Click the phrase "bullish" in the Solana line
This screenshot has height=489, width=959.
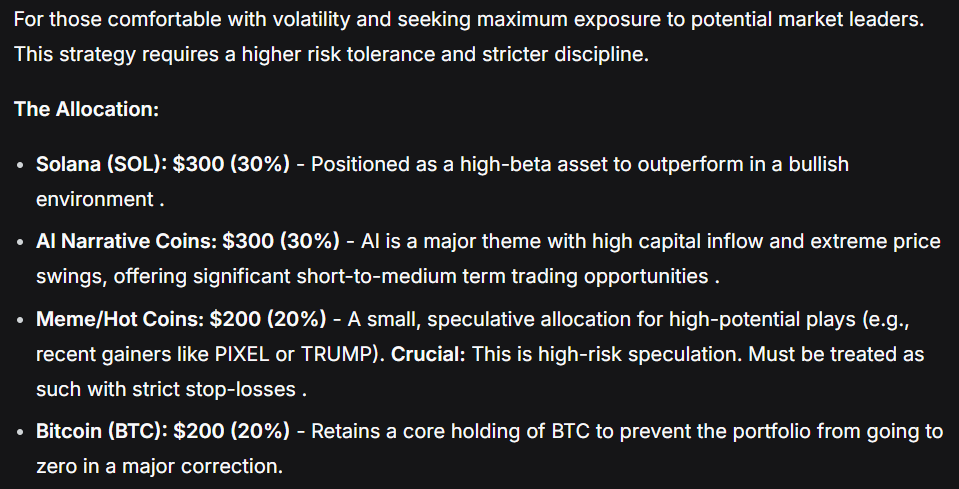pyautogui.click(x=816, y=164)
